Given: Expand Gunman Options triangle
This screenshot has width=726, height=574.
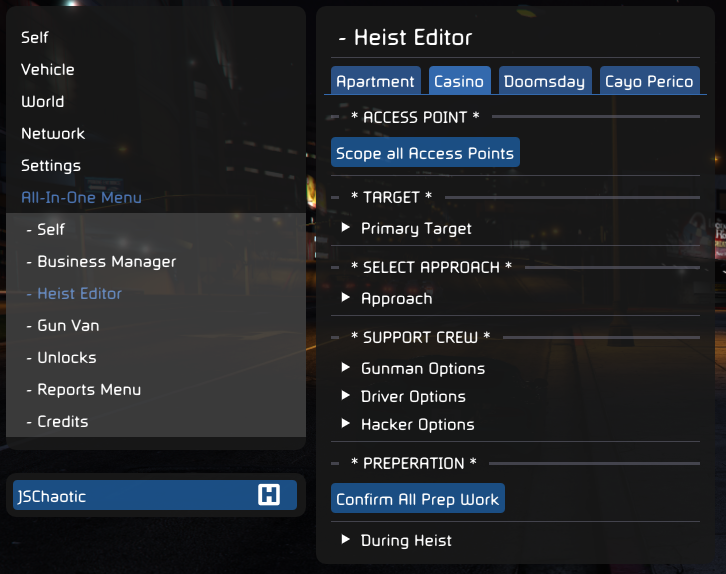Looking at the screenshot, I should pos(345,368).
